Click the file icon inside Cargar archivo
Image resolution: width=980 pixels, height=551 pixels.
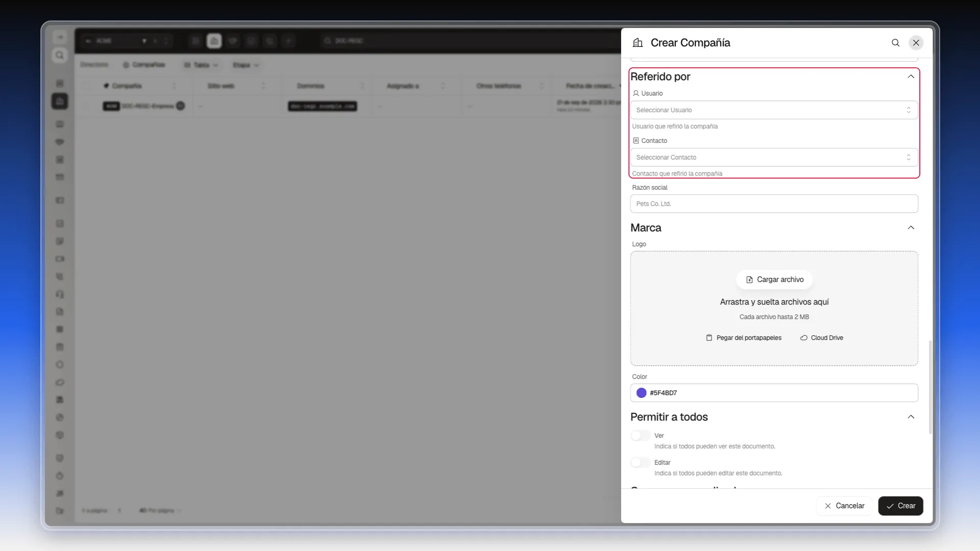[x=749, y=280]
